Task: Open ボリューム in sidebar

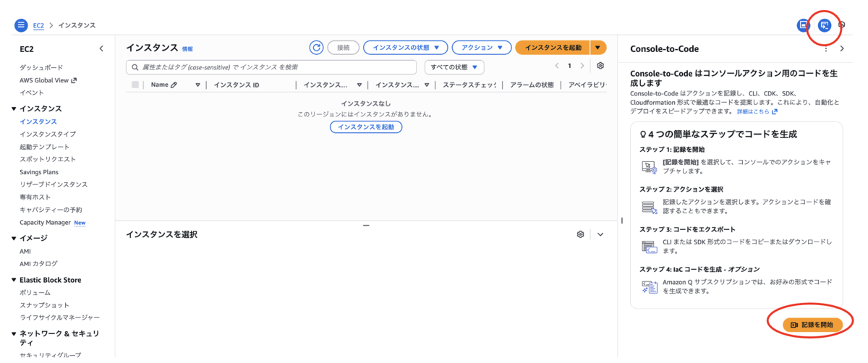Action: coord(35,293)
